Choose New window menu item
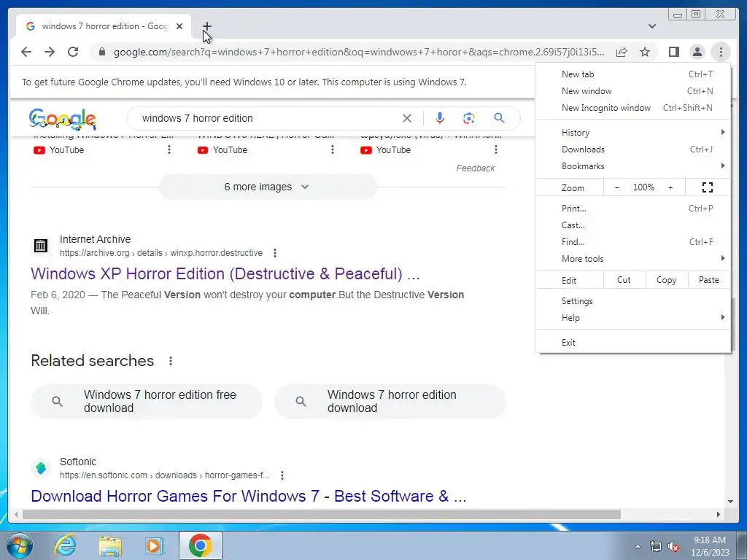747x560 pixels. [634, 90]
